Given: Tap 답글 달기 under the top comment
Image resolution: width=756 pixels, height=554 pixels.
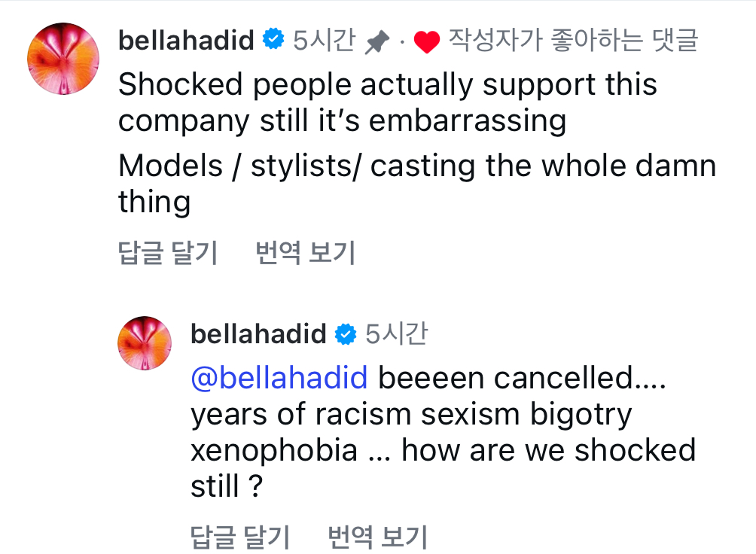Looking at the screenshot, I should click(168, 253).
